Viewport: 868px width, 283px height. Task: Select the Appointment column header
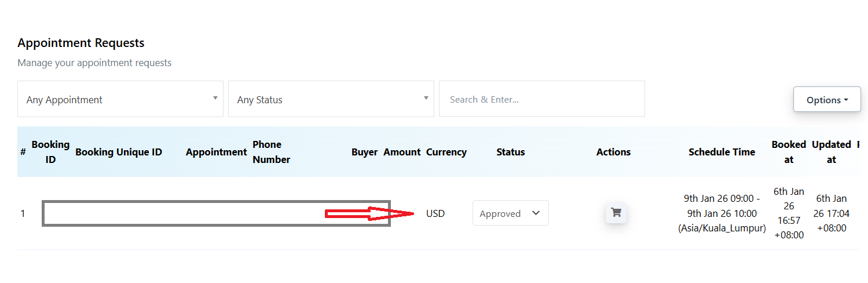tap(216, 152)
